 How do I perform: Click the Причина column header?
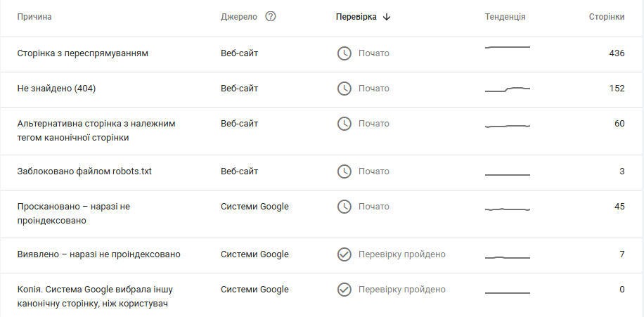click(34, 17)
